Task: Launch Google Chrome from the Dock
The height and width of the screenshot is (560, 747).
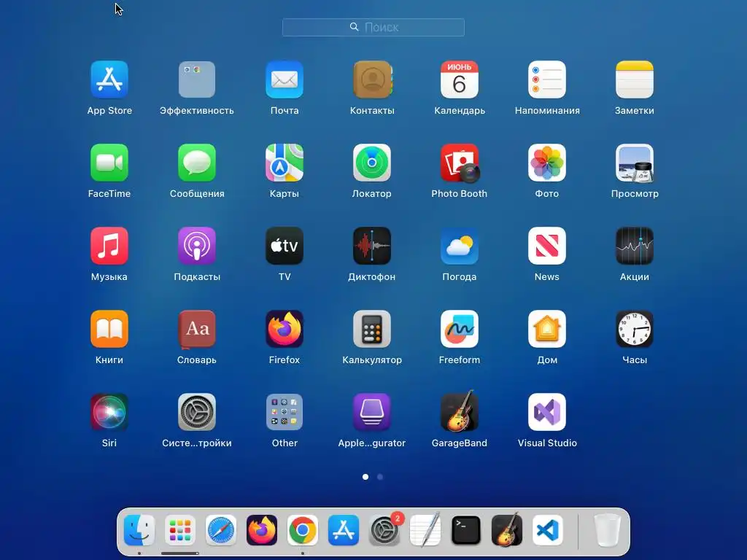Action: (303, 530)
